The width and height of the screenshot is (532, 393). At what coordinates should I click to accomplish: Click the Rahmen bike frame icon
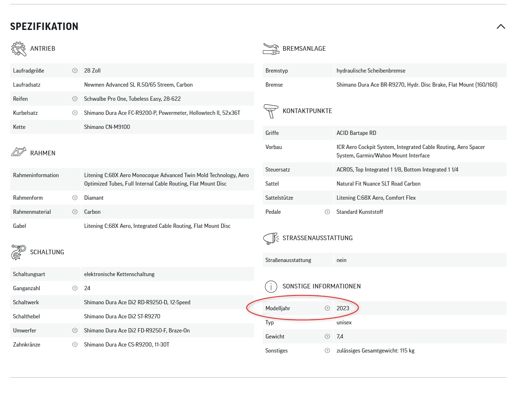click(19, 152)
